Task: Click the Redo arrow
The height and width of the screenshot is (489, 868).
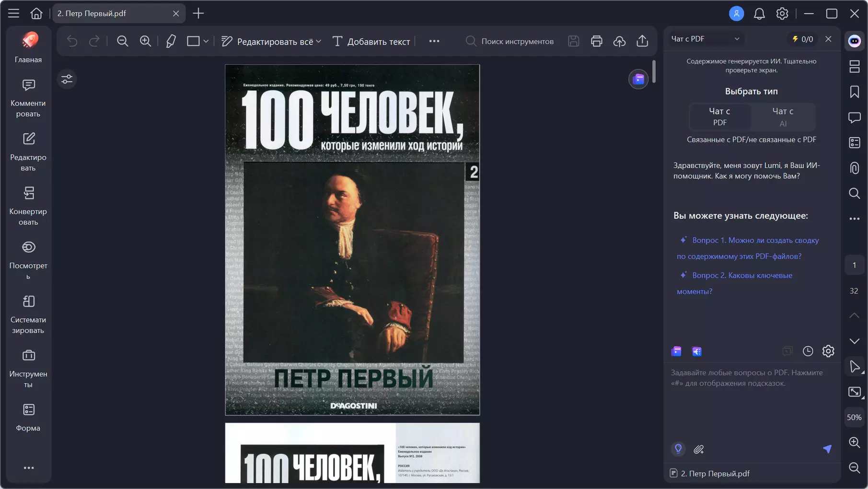Action: 94,41
